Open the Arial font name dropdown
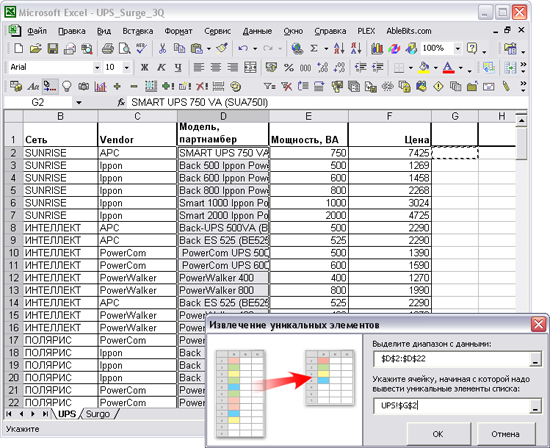This screenshot has width=550, height=448. point(97,67)
